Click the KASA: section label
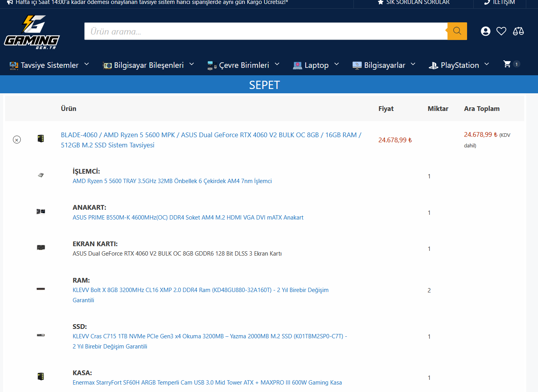Viewport: 538px width, 392px height. click(82, 373)
